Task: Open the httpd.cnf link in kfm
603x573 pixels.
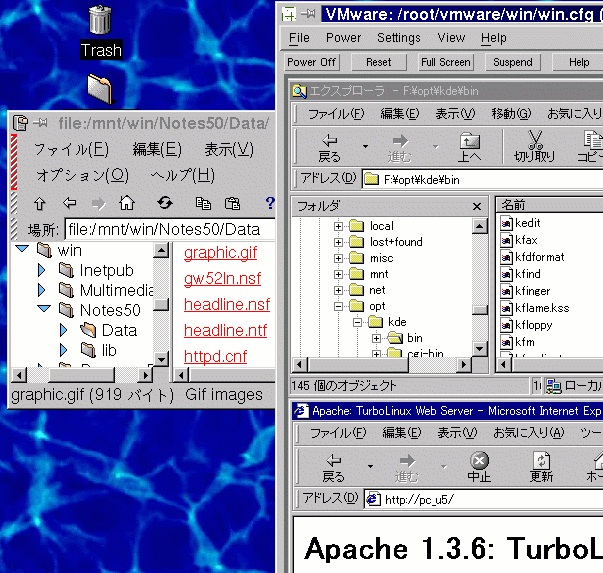Action: [215, 356]
